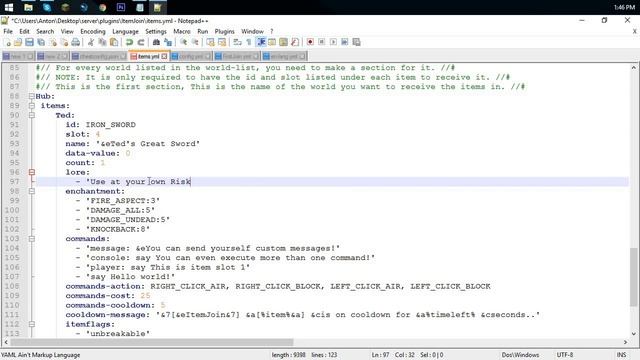Collapse the Hub section fold marker

point(31,96)
